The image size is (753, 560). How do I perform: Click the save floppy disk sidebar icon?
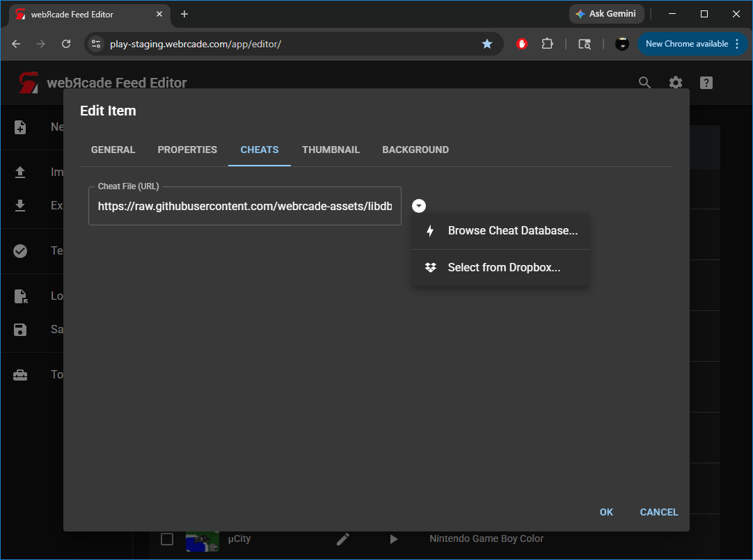click(20, 330)
